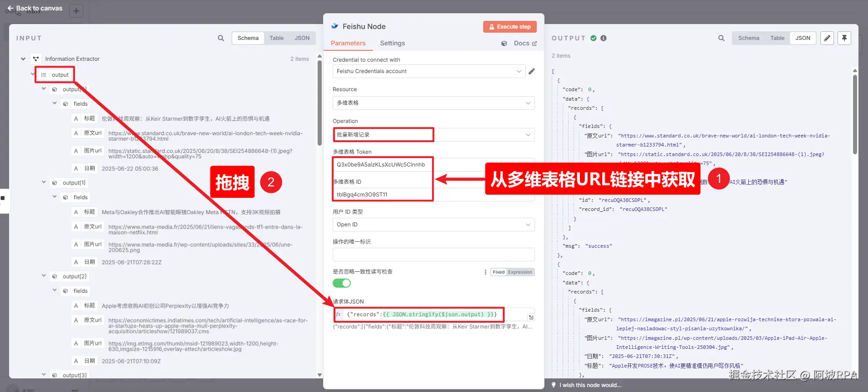Screen dimensions: 868x392
Task: Select the OUTPUT Table view tab
Action: [x=777, y=38]
